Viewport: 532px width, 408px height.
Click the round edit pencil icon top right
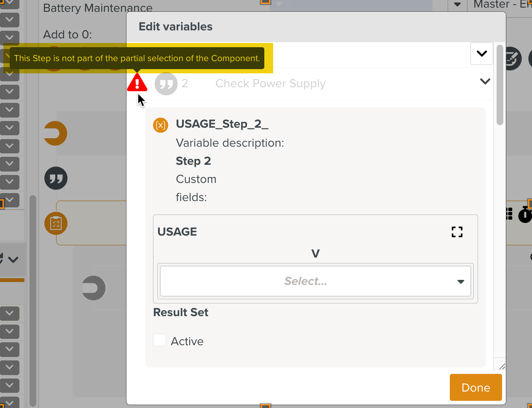click(x=511, y=59)
